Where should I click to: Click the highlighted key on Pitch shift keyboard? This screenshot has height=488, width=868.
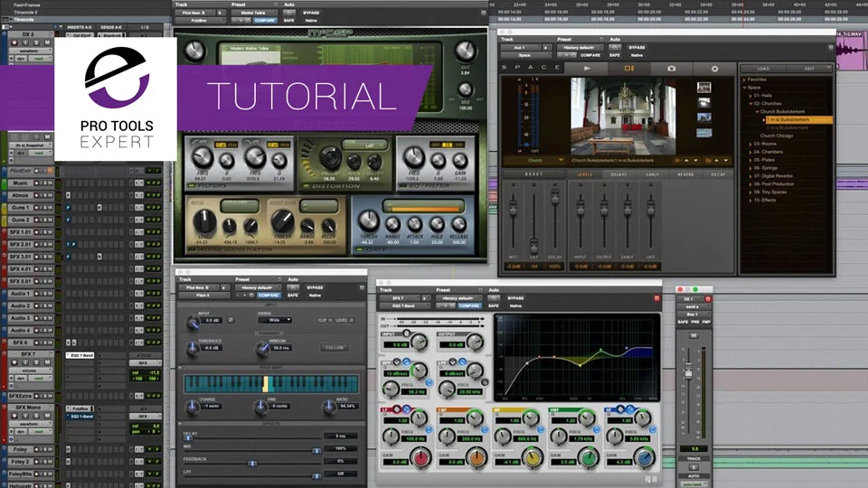click(266, 384)
